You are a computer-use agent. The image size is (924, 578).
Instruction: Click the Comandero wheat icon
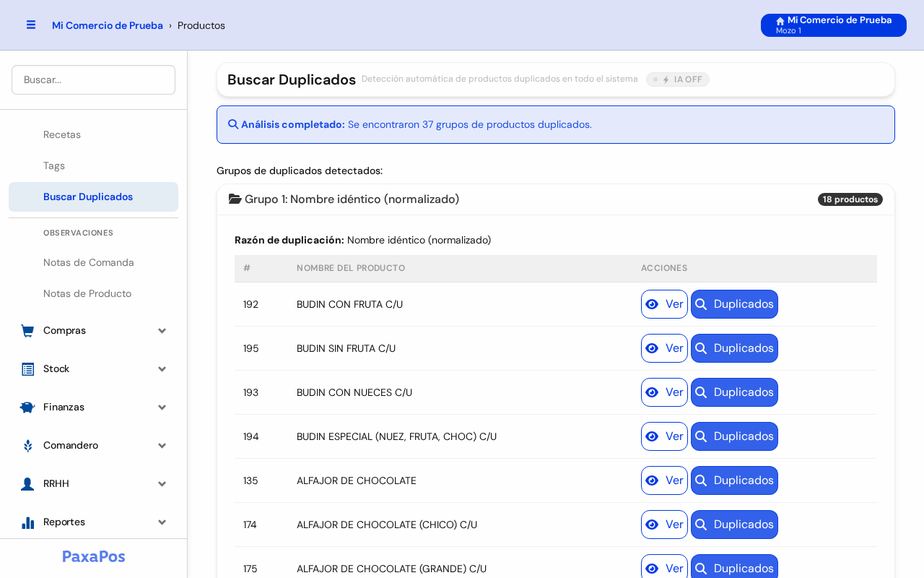point(27,446)
